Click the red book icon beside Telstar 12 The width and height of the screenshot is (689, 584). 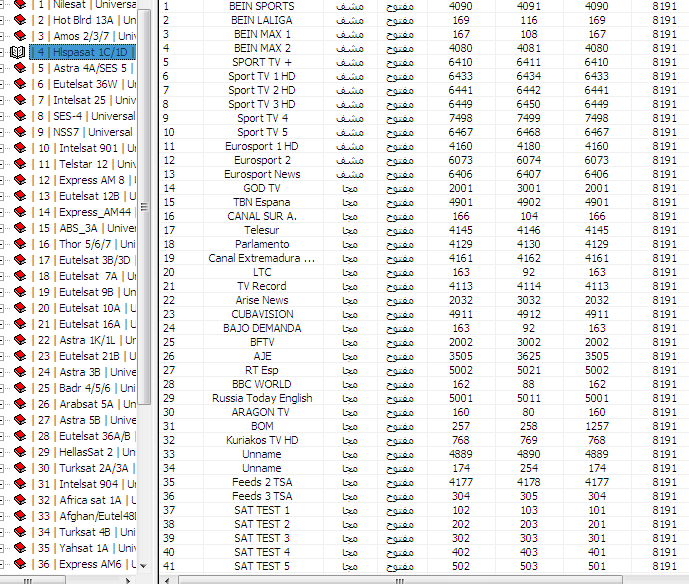(20, 164)
